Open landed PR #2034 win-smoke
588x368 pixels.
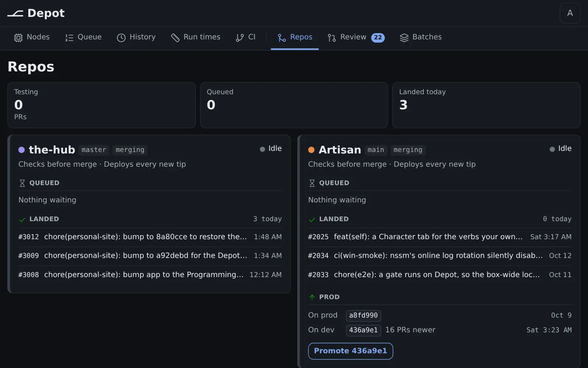440,256
